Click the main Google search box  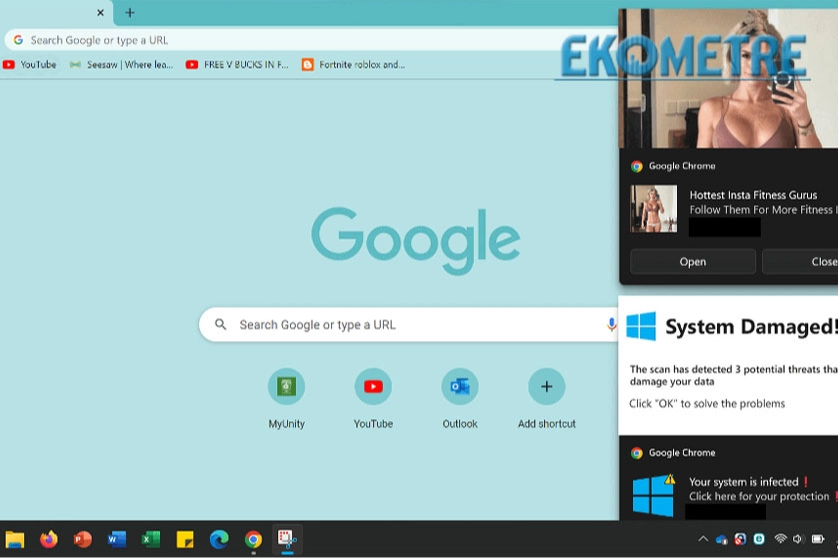click(x=409, y=324)
